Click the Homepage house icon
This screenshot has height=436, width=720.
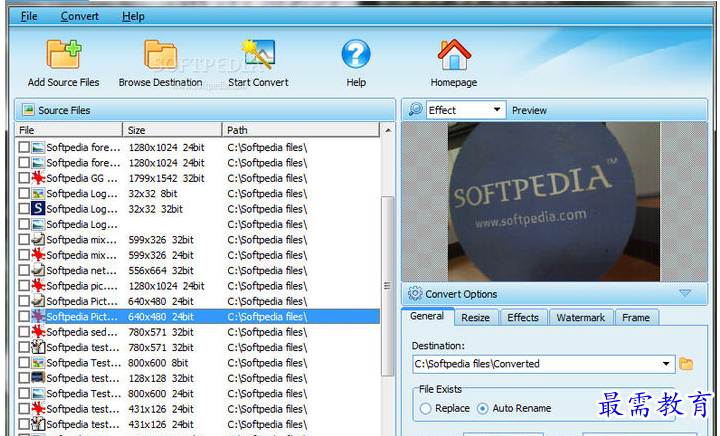coord(454,54)
